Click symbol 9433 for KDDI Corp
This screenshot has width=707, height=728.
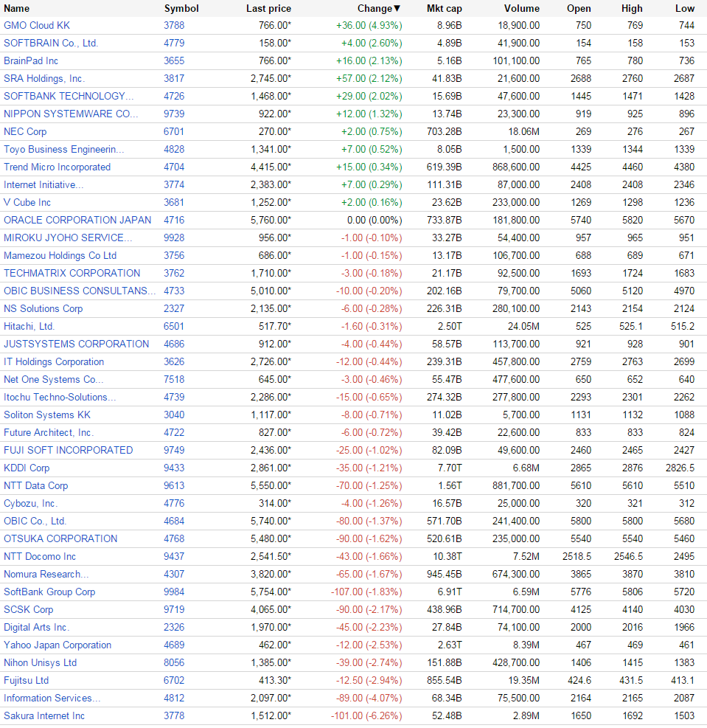point(174,468)
